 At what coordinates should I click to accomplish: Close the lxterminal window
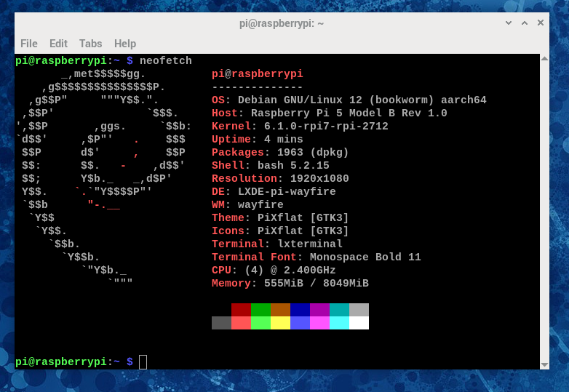click(x=541, y=23)
